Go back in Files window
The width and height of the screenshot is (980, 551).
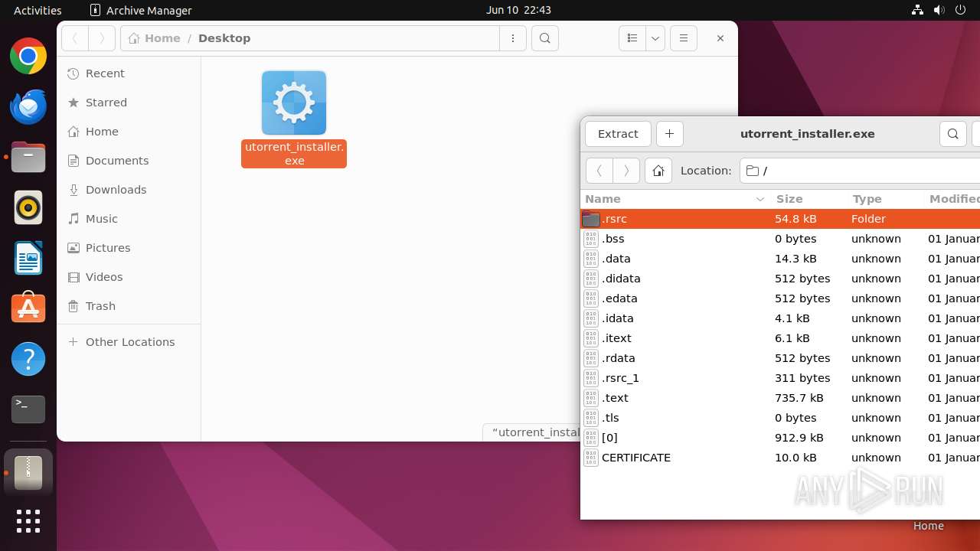point(75,38)
